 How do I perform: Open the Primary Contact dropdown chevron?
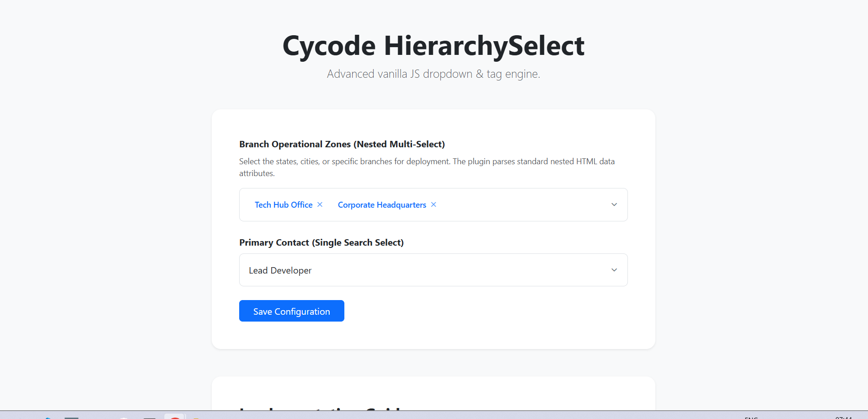point(614,270)
